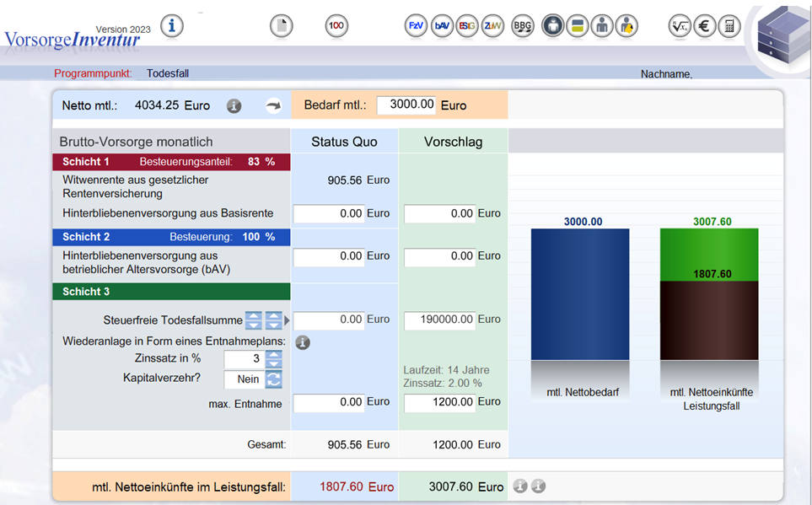
Task: Open the new document icon
Action: [x=281, y=26]
